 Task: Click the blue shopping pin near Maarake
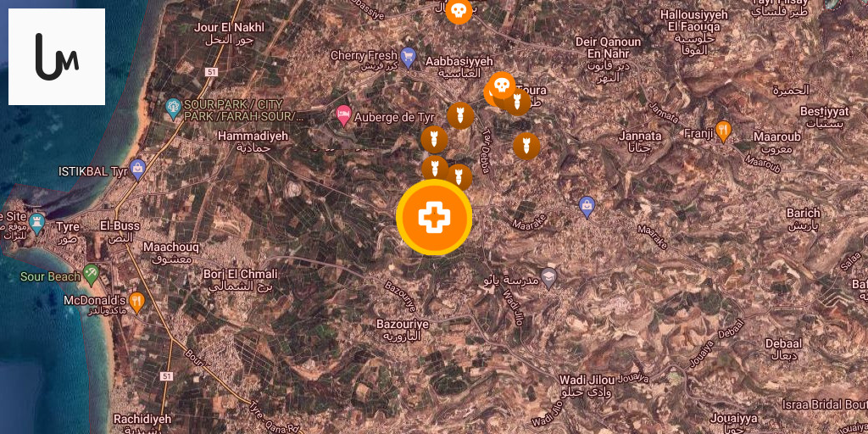point(587,207)
